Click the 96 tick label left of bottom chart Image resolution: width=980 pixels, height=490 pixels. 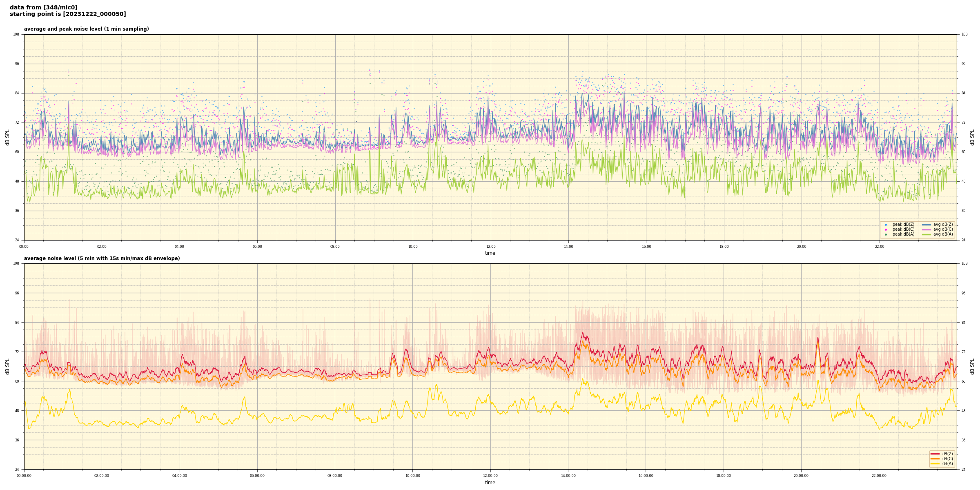tap(16, 293)
